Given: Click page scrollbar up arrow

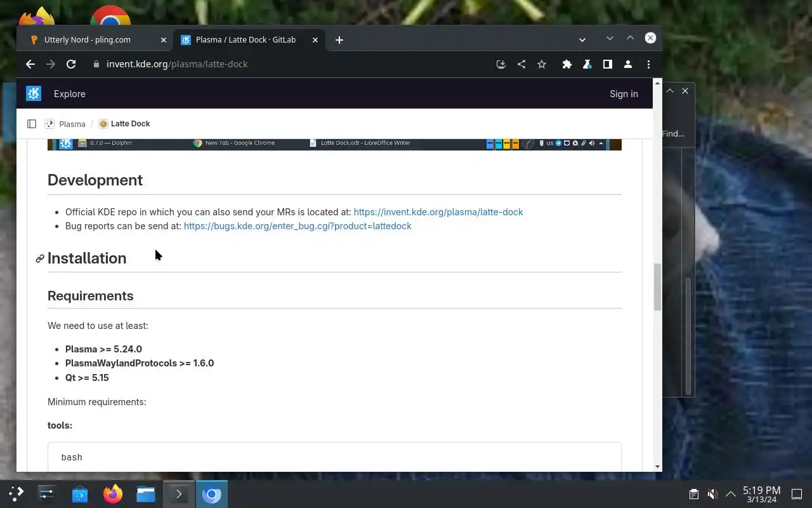Looking at the screenshot, I should point(657,83).
